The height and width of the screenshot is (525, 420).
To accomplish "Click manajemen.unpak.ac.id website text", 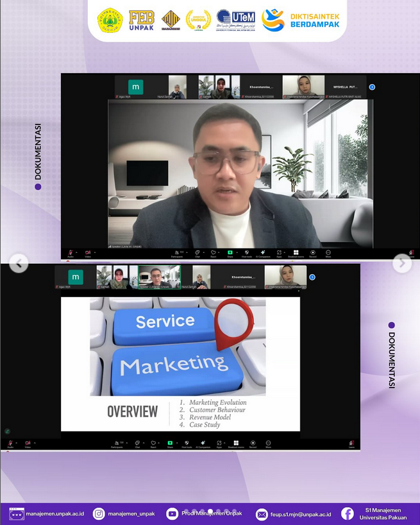I will click(55, 513).
